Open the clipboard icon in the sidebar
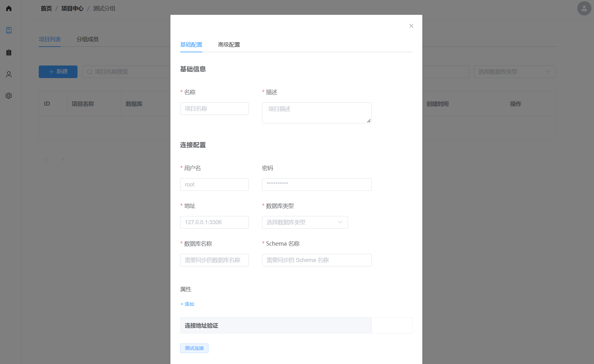 9,52
